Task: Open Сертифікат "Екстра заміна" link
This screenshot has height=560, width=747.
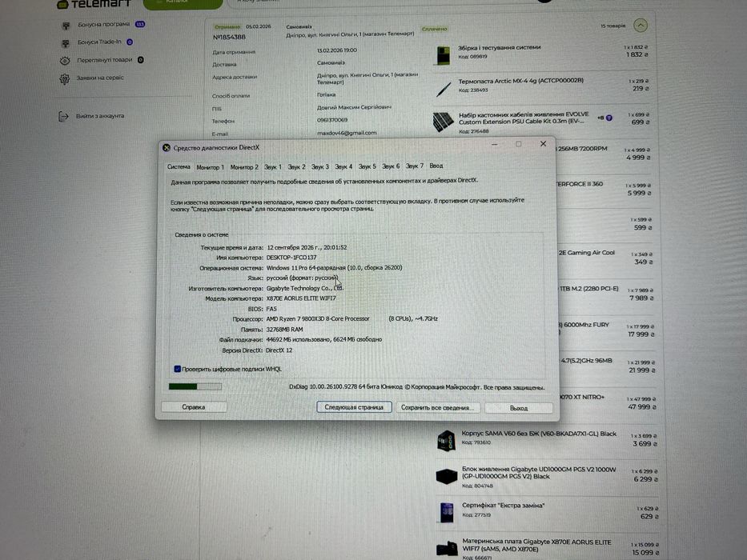Action: pyautogui.click(x=503, y=506)
